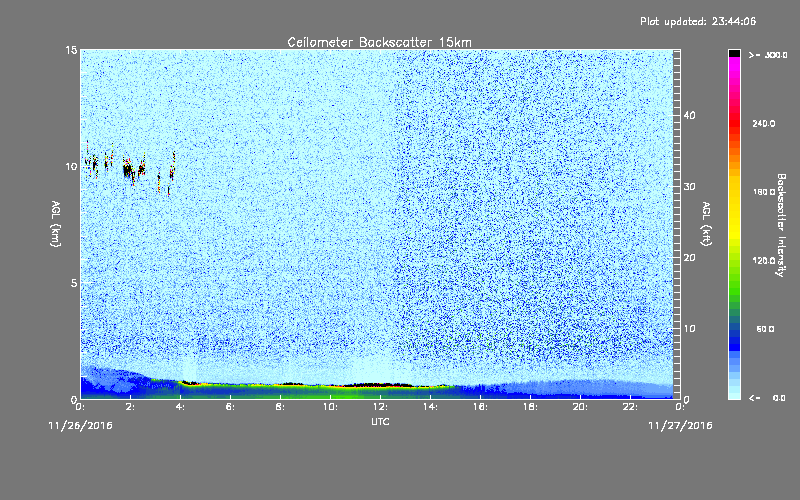
Task: Click the "14:" hour tick label
Action: (430, 407)
